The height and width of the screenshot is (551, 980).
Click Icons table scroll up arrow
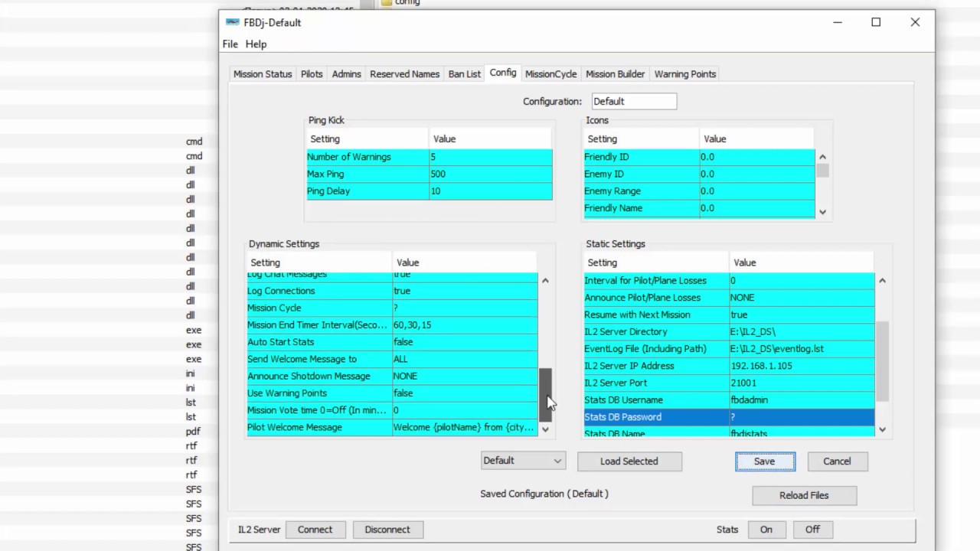822,157
